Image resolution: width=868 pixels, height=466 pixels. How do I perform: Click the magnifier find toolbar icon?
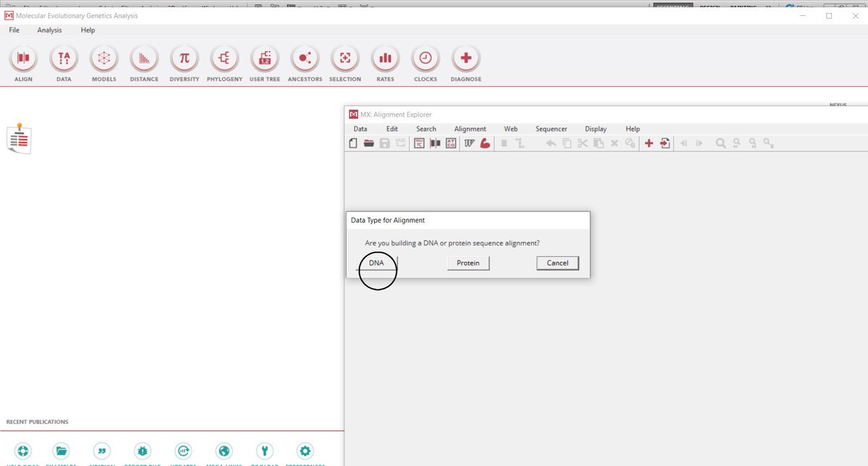coord(720,143)
